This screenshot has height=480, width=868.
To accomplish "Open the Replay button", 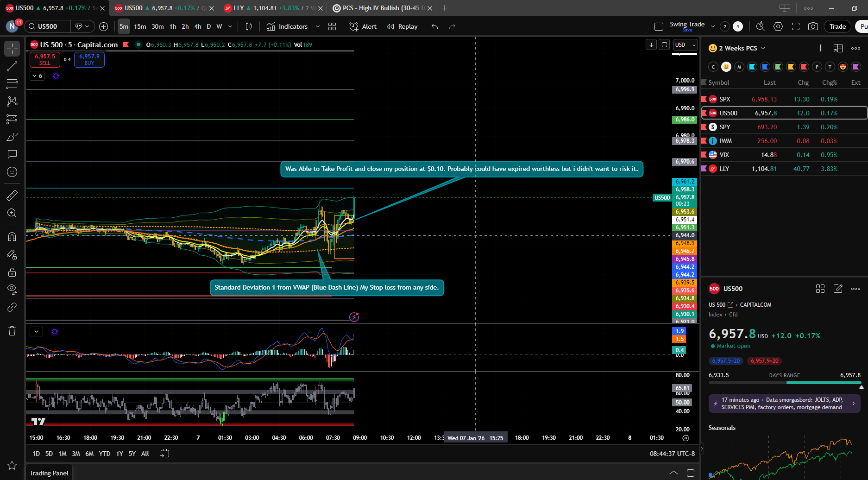I will pos(403,26).
